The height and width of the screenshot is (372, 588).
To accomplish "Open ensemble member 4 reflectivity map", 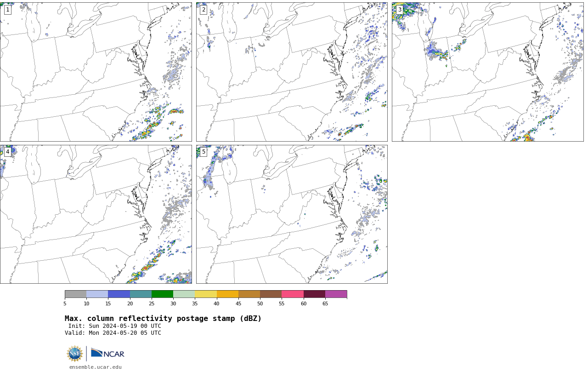I will click(x=96, y=214).
